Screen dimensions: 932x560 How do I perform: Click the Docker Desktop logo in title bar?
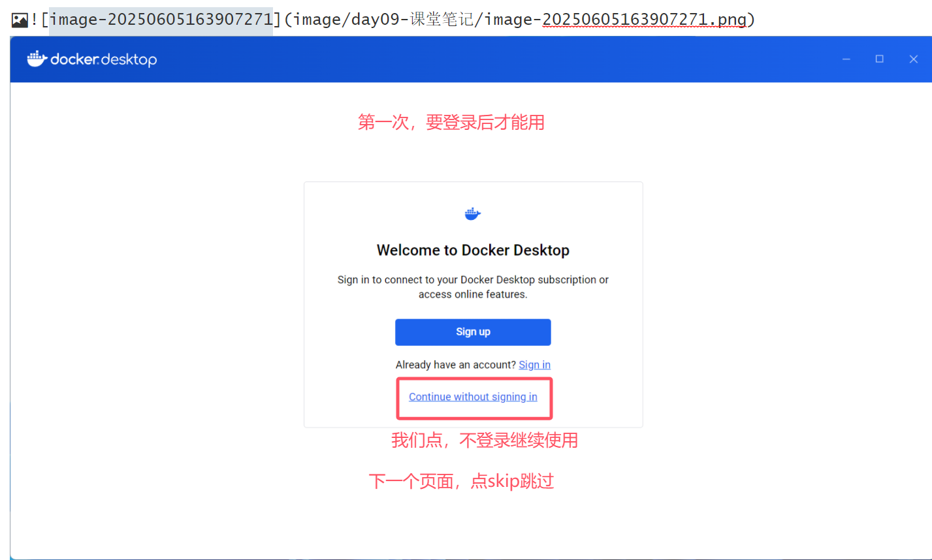[92, 59]
